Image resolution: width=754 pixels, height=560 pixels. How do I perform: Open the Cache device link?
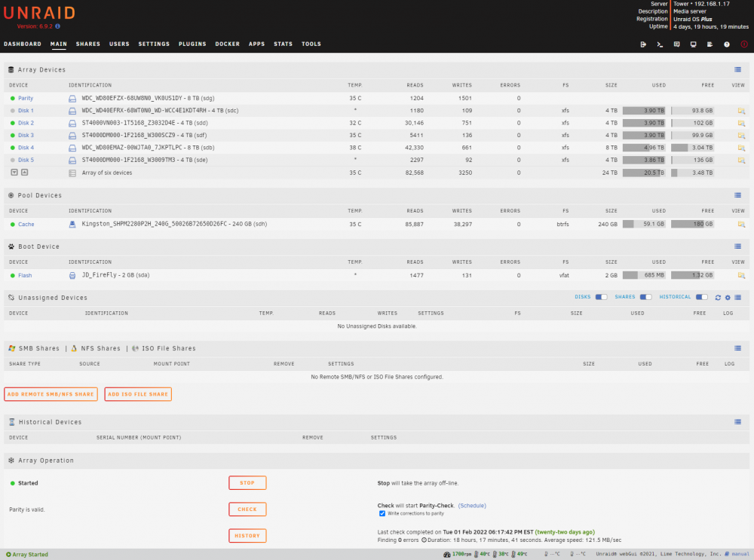(26, 224)
